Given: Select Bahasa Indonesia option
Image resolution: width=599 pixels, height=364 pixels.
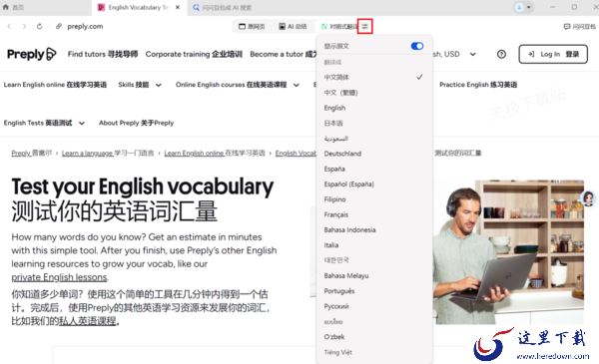Looking at the screenshot, I should coord(374,229).
